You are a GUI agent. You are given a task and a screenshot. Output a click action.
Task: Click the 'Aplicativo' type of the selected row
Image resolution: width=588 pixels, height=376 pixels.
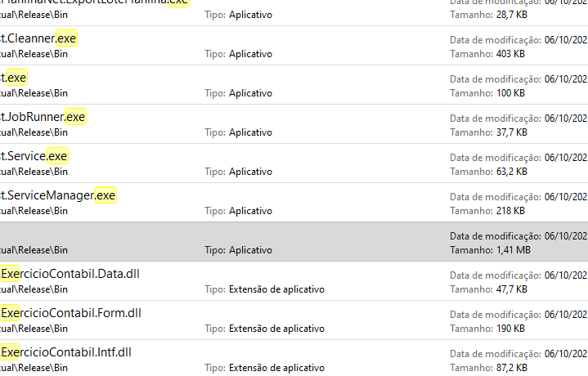pos(250,250)
